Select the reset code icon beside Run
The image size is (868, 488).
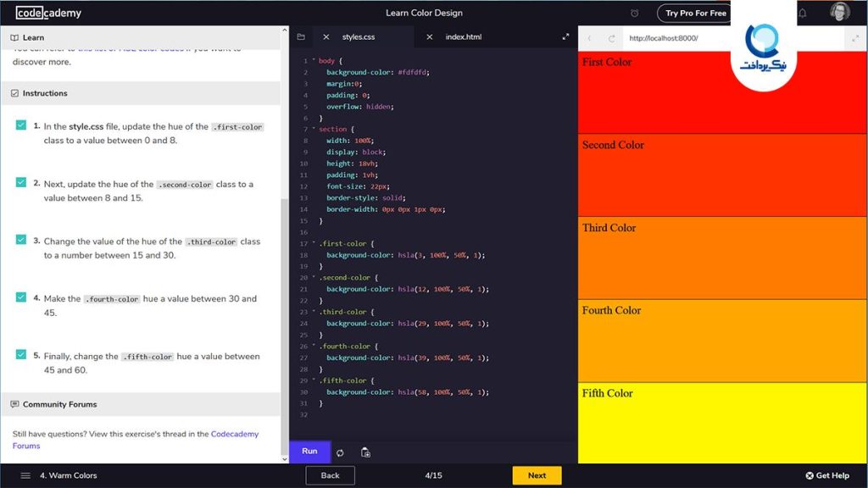(x=340, y=452)
